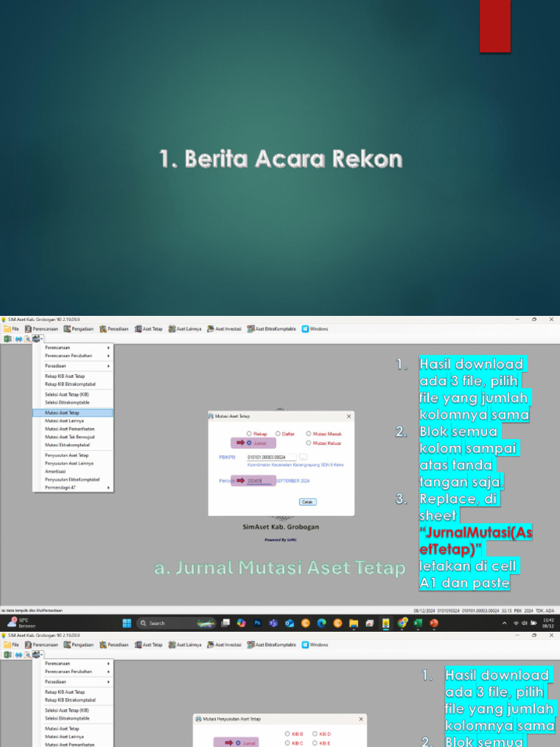The height and width of the screenshot is (747, 560).
Task: Click report icon above the open menu with Mutasi Aset Tetap highlighted
Action: click(36, 338)
